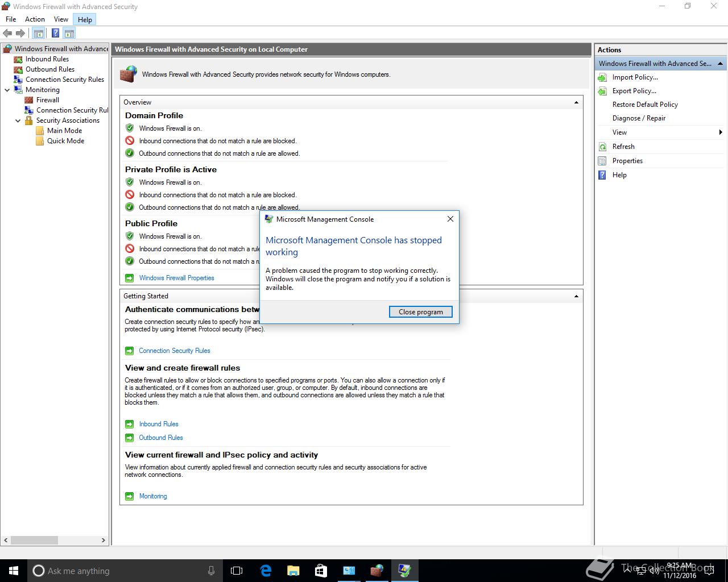Click green arrow icon beside Windows Firewall Properties
The image size is (728, 582).
tap(130, 278)
